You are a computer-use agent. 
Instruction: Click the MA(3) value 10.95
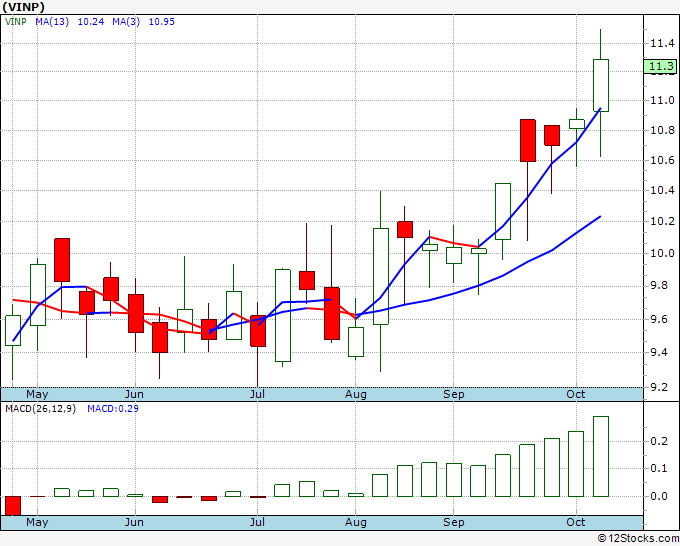pos(162,22)
